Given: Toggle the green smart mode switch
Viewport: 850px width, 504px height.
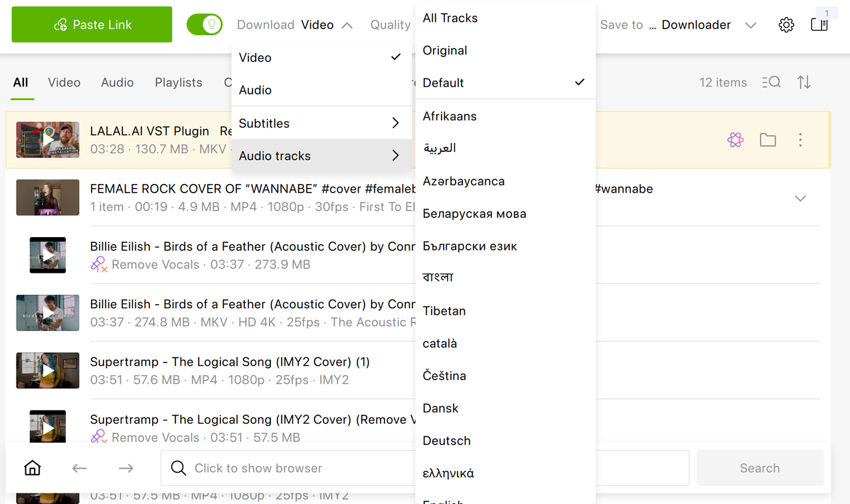Looking at the screenshot, I should click(x=205, y=25).
